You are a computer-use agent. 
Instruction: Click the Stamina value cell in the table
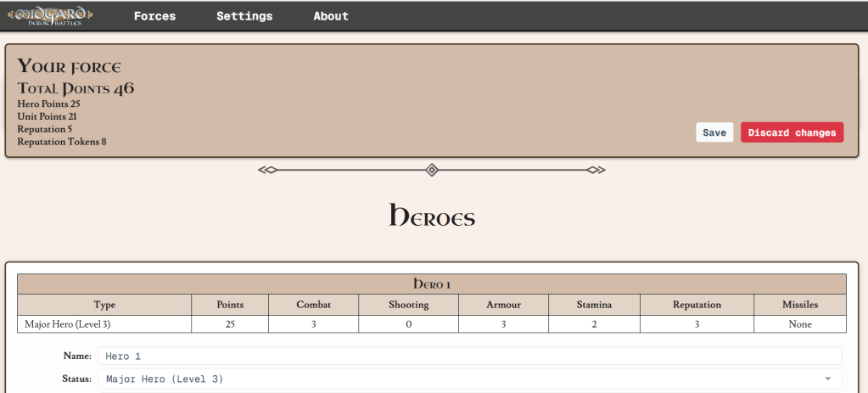coord(594,324)
